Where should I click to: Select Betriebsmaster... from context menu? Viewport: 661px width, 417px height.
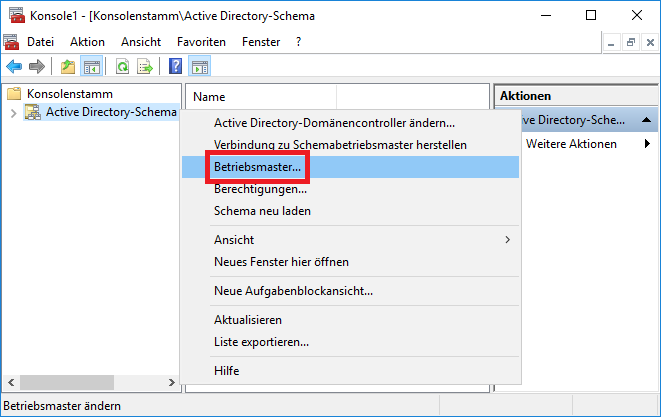click(257, 167)
